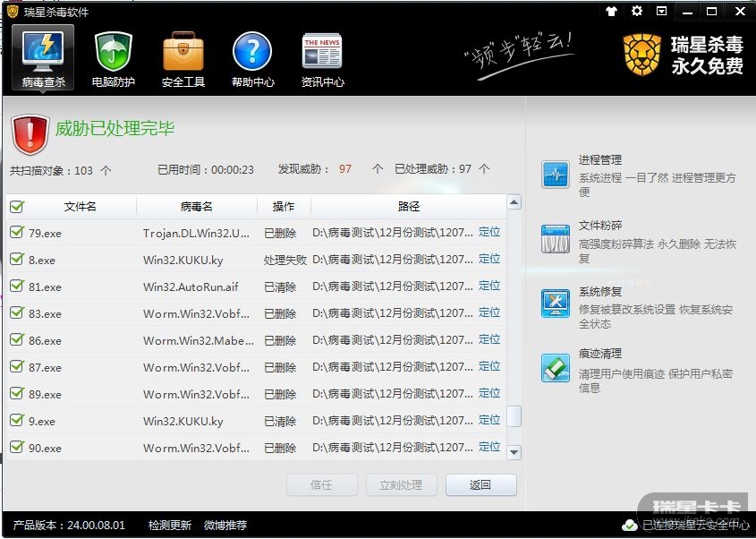Open the 资讯中心 news icon

322,51
